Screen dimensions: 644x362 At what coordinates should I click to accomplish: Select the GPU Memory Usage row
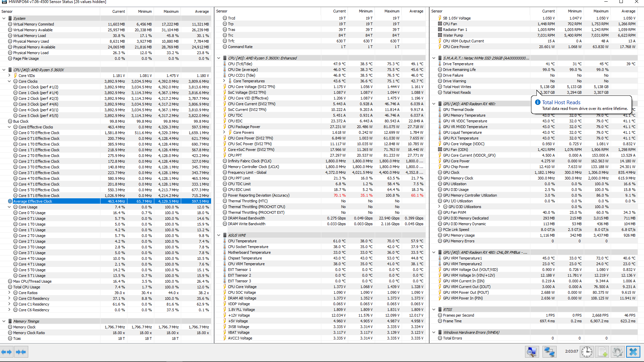click(x=534, y=235)
